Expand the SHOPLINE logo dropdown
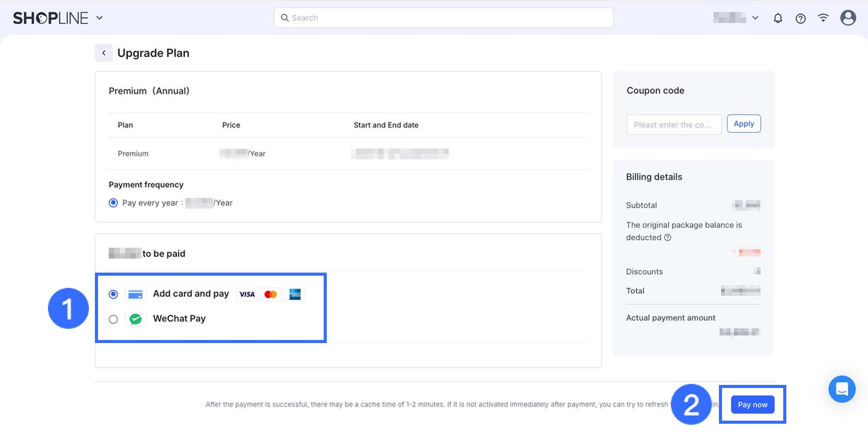Image resolution: width=868 pixels, height=437 pixels. tap(100, 18)
